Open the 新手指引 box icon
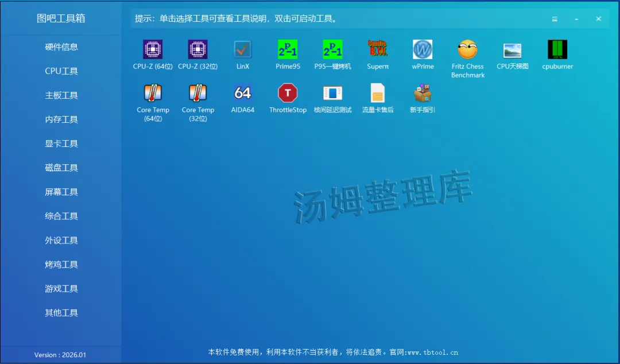 coord(423,93)
